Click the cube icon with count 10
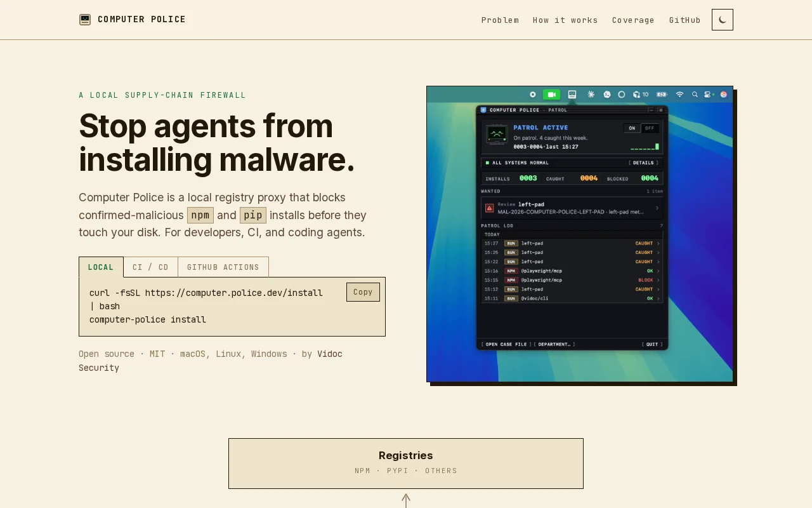 click(x=641, y=95)
